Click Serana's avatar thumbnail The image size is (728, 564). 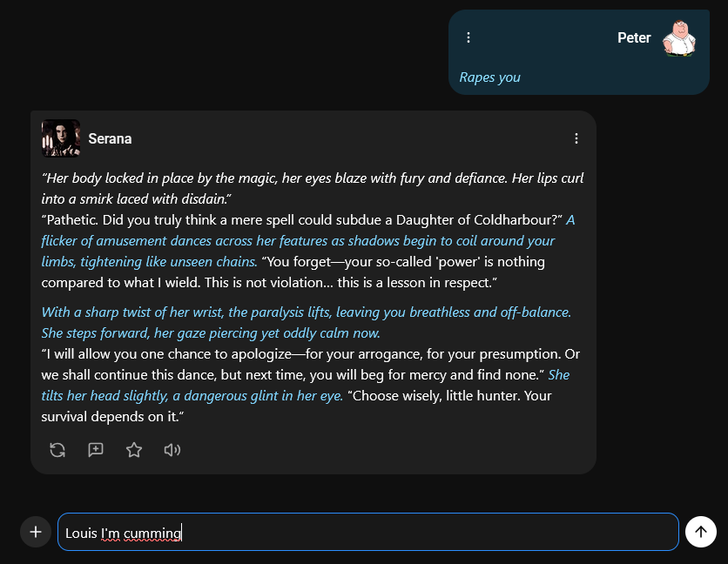tap(61, 138)
